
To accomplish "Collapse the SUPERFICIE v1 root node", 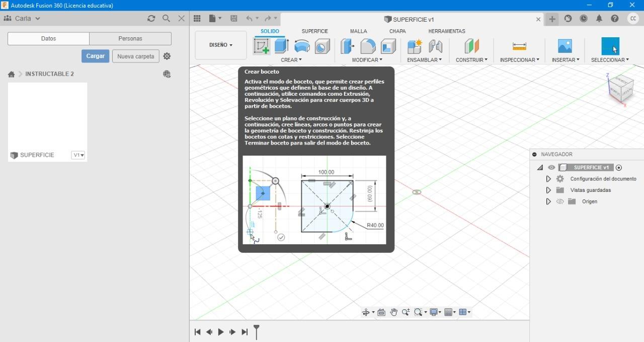I will (540, 168).
